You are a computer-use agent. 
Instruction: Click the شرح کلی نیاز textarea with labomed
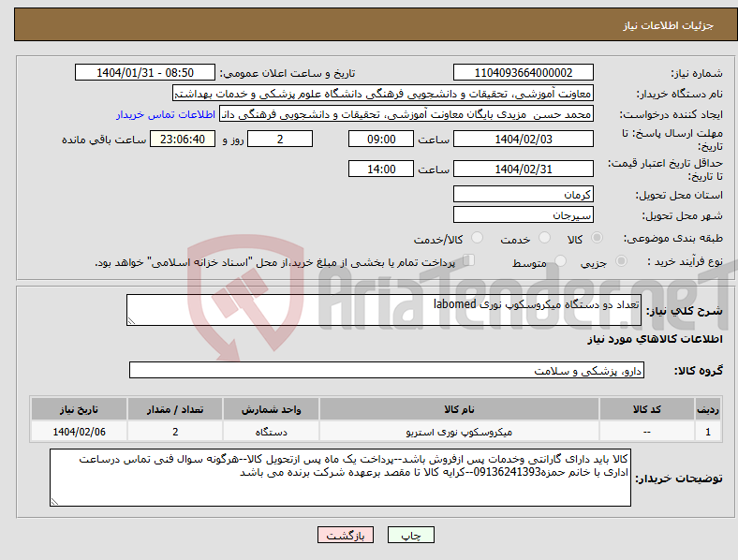point(384,310)
